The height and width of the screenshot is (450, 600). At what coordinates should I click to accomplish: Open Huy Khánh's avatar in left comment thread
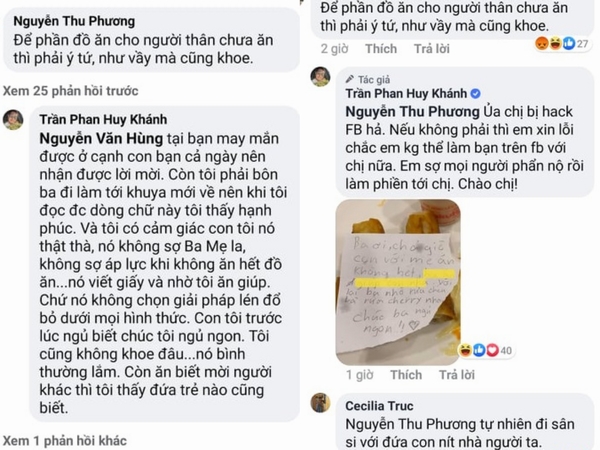pos(13,120)
